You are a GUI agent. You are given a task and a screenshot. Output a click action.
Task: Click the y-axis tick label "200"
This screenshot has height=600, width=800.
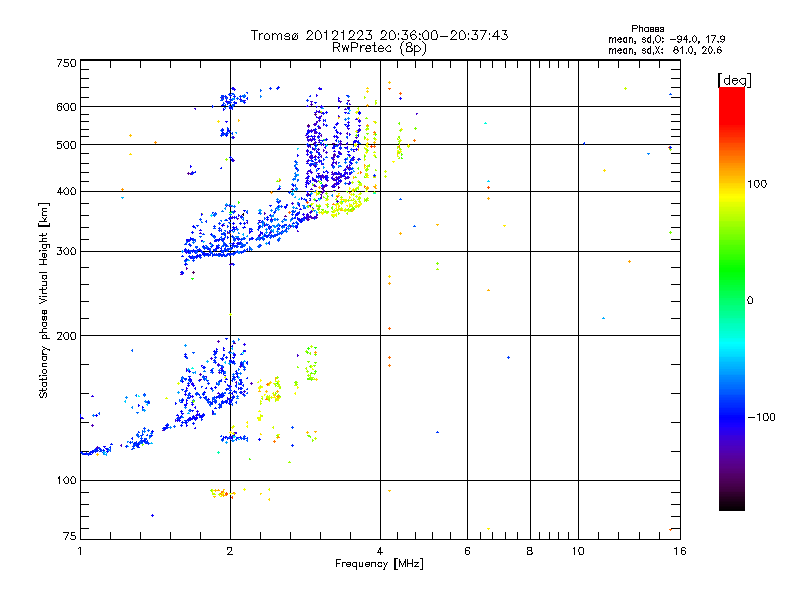point(67,336)
